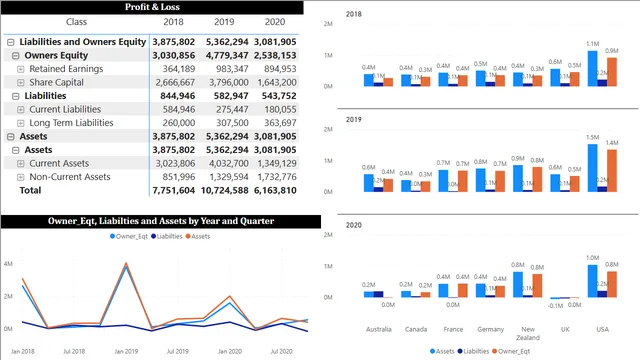640x360 pixels.
Task: Expand the Long Term Liabilities row
Action: coord(20,123)
